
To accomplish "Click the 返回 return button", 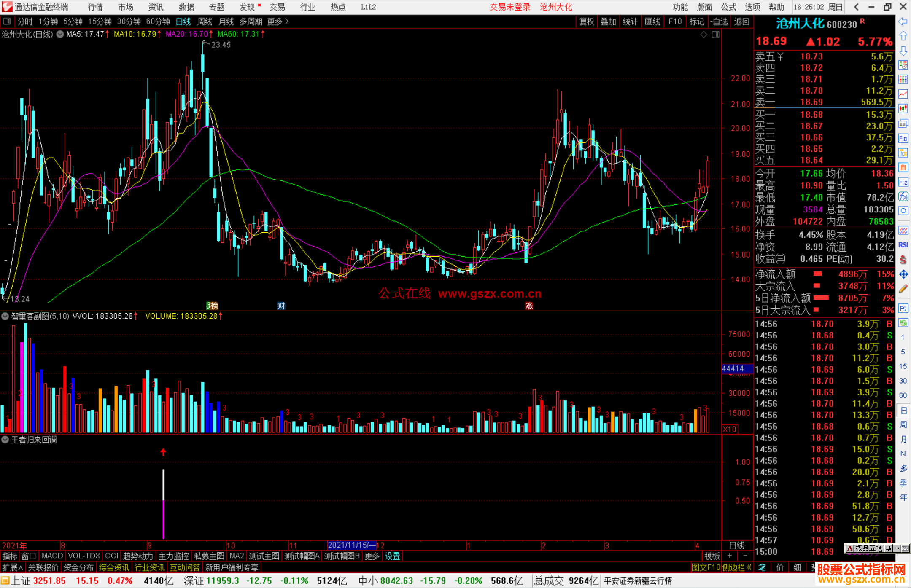I will [x=742, y=21].
